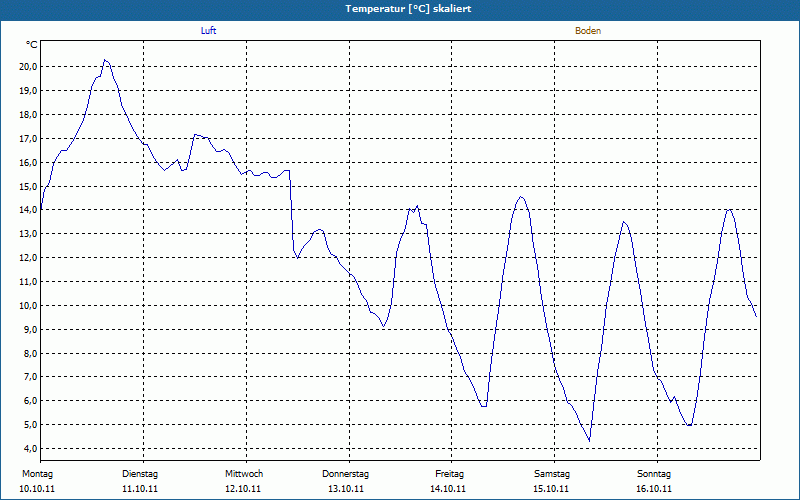Click the 'Boden' legend label
The width and height of the screenshot is (800, 500).
tap(588, 31)
